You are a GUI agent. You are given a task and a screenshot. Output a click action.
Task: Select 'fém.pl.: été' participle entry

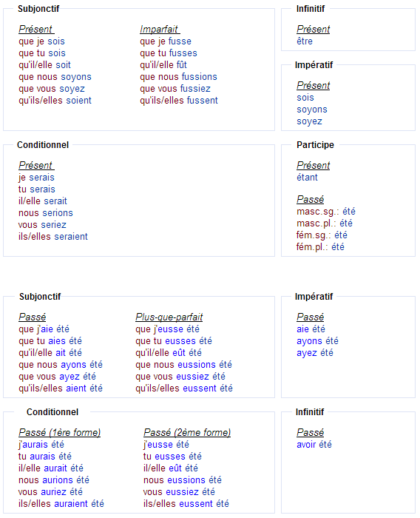point(320,247)
